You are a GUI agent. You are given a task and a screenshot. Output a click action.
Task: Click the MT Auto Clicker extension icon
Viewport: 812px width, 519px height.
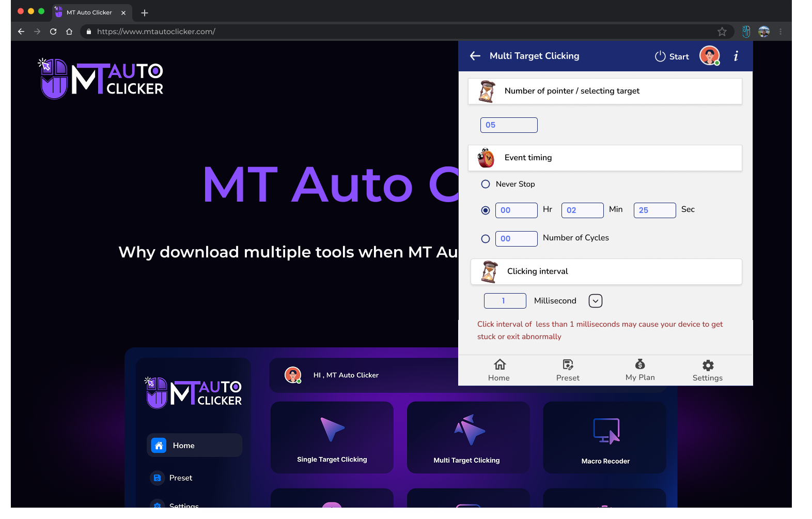click(x=746, y=32)
